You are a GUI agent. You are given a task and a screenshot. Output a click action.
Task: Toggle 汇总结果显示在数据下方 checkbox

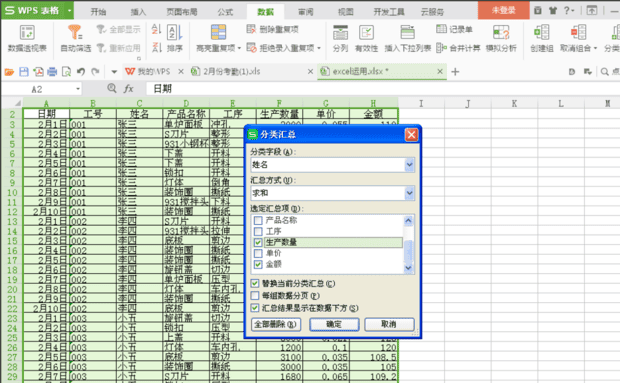(x=255, y=308)
